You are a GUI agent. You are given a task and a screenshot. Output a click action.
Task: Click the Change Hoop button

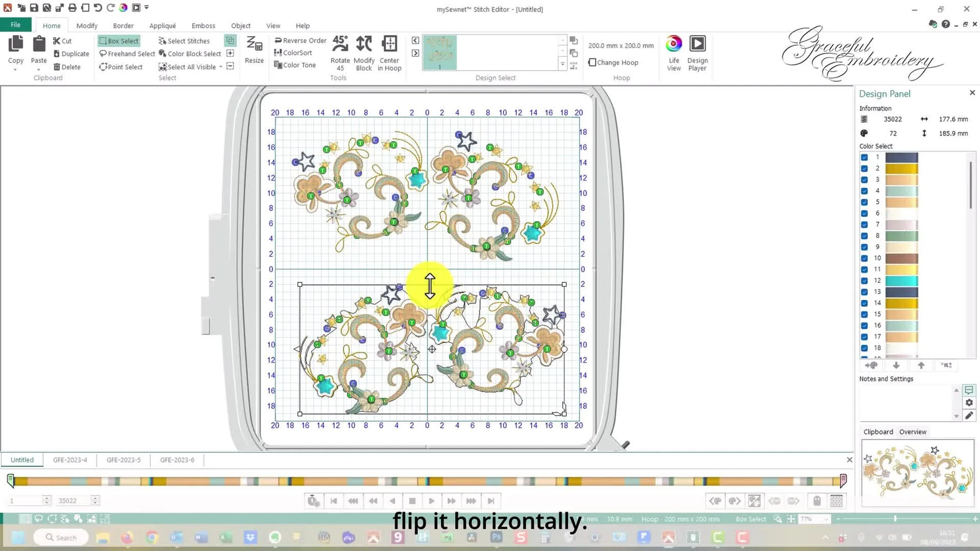(x=613, y=62)
